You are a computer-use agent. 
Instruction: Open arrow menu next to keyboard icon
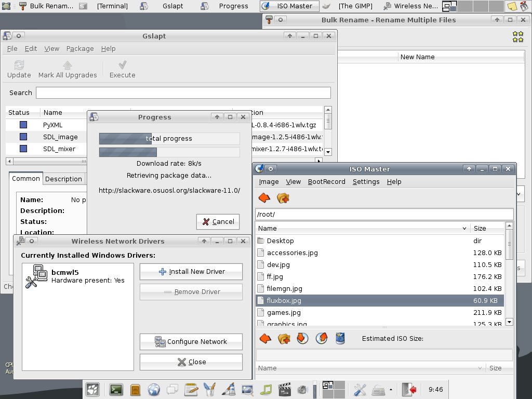[391, 390]
